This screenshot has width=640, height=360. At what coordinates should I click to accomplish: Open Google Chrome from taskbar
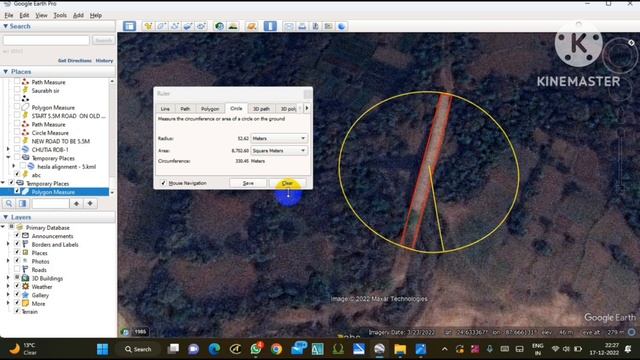click(276, 349)
